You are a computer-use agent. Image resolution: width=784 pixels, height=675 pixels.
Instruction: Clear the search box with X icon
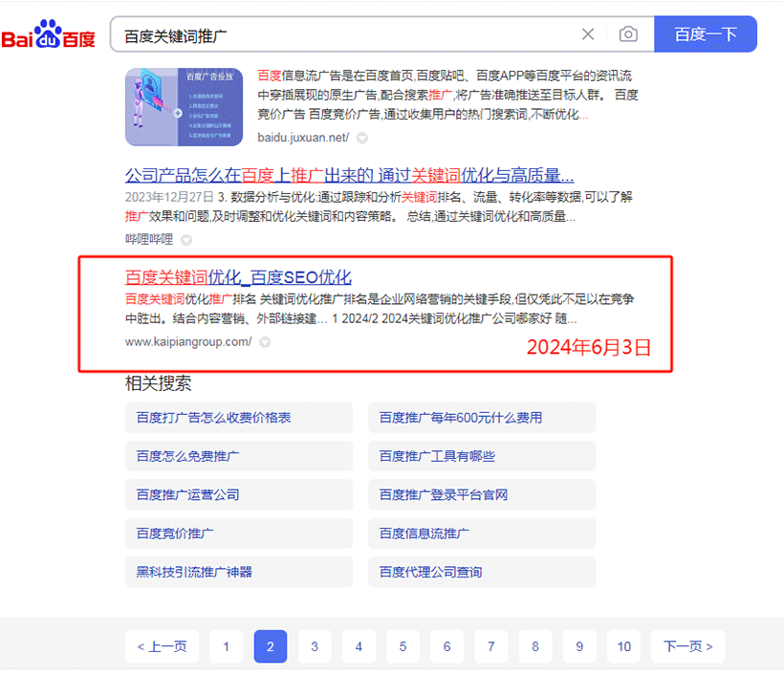pyautogui.click(x=588, y=34)
